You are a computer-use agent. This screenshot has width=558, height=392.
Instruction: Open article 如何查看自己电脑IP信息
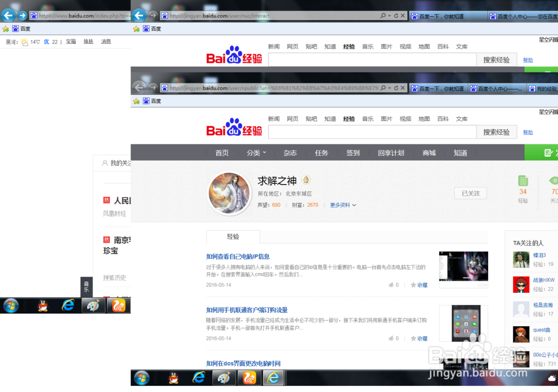238,257
